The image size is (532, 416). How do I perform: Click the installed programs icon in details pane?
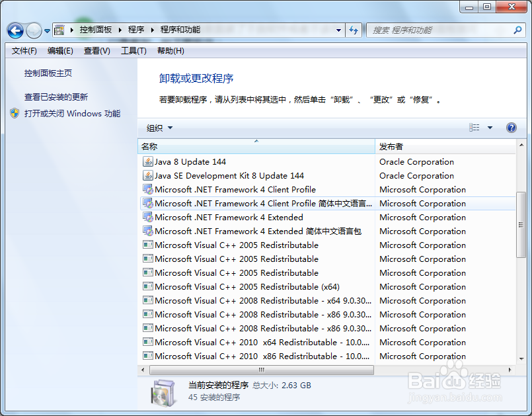coord(164,393)
